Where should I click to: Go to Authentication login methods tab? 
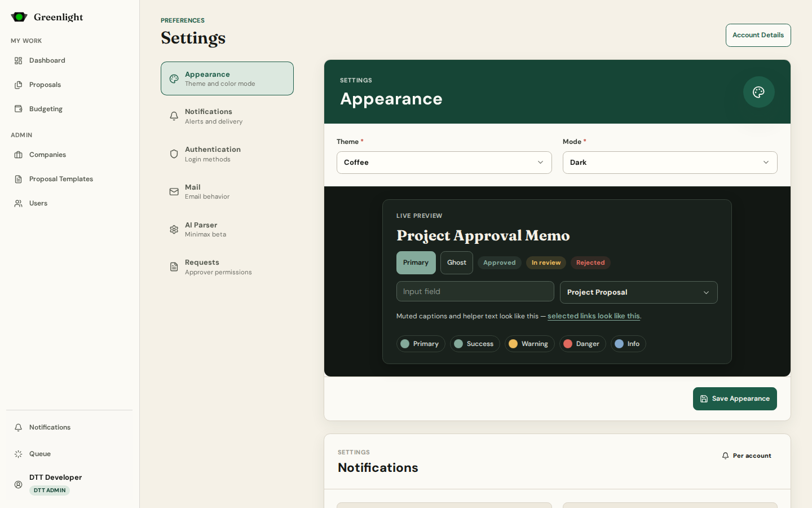pyautogui.click(x=227, y=154)
